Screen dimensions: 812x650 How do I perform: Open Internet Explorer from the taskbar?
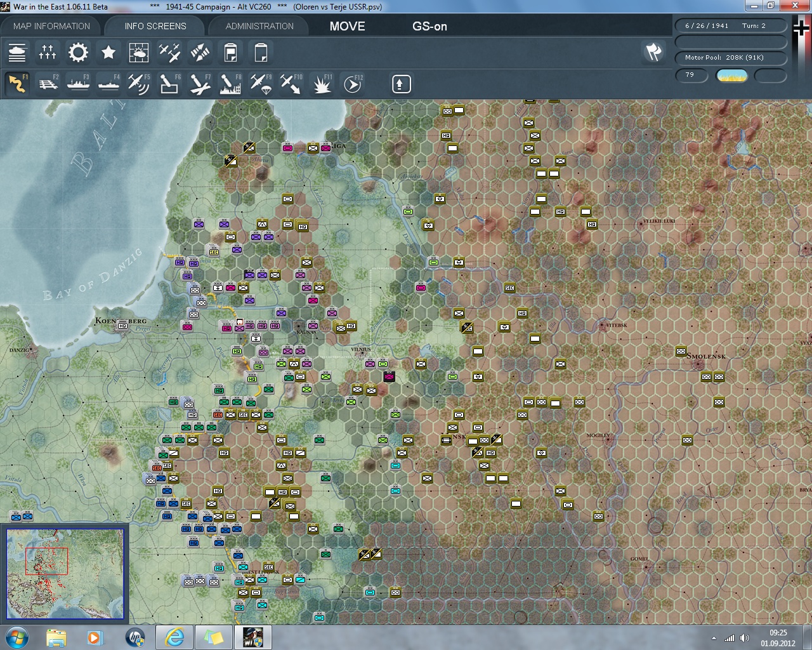click(x=174, y=637)
